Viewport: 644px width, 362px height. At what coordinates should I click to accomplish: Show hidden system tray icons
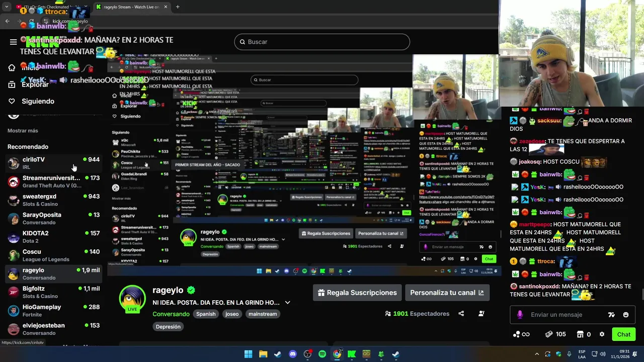(x=537, y=354)
